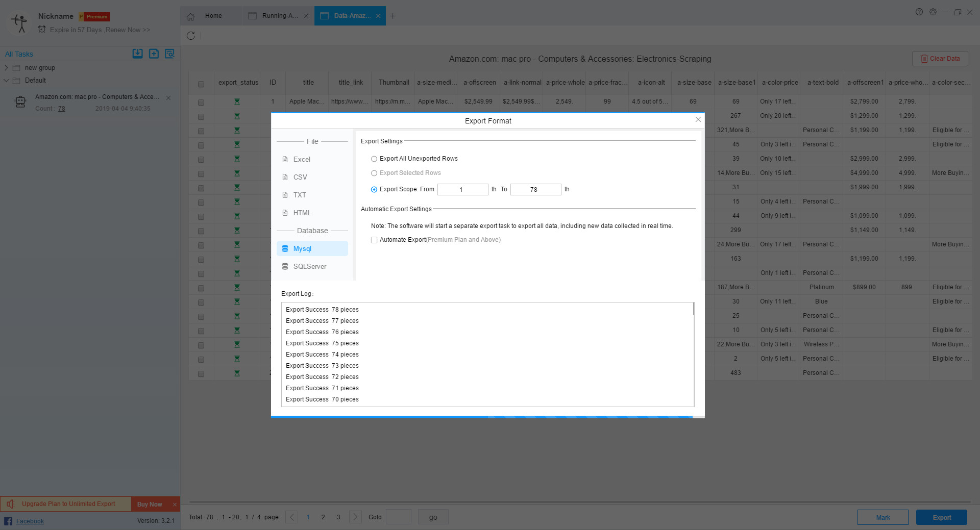The width and height of the screenshot is (980, 530).
Task: Click the refresh icon below the tabs
Action: click(191, 36)
